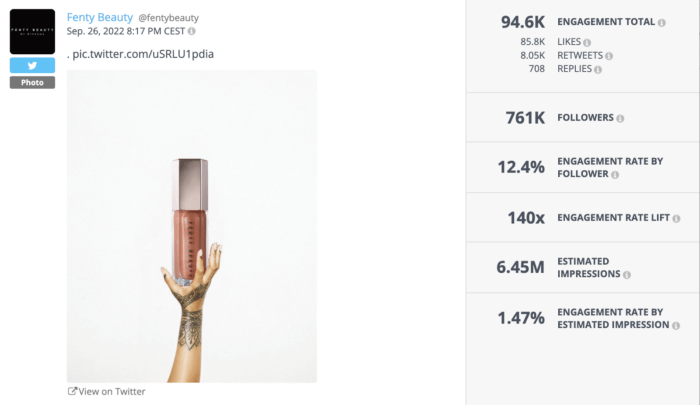700x405 pixels.
Task: Click info icon next to post timestamp
Action: tap(192, 31)
